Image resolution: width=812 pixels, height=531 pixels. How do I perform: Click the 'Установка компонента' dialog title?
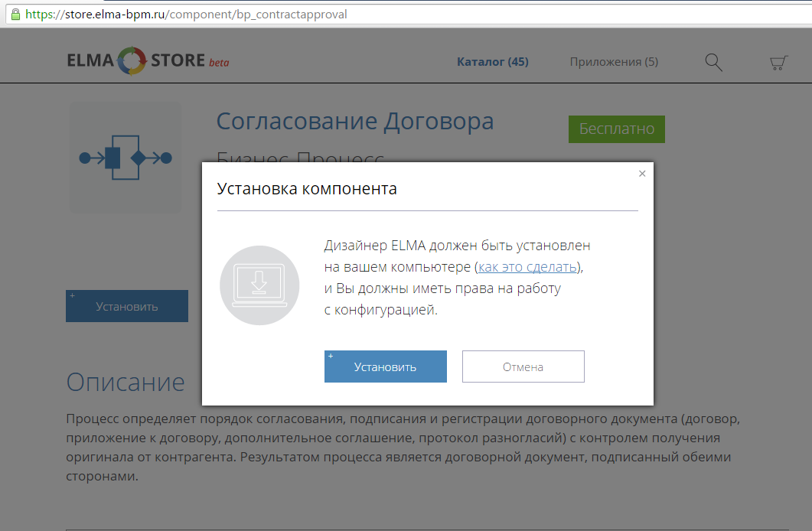[x=307, y=189]
